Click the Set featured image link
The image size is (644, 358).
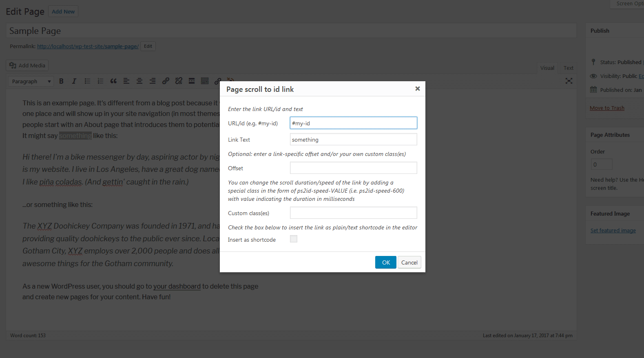coord(613,231)
